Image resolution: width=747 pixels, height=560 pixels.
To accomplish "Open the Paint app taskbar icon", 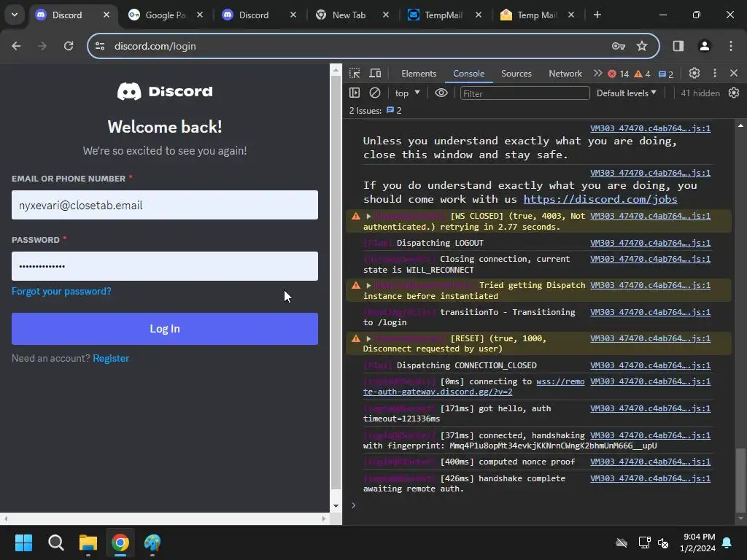I will (x=152, y=542).
